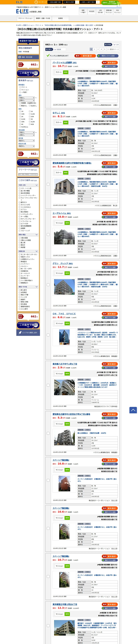
Task: Open the 愛知県名古屋市中川区四女子町4丁目1番地 listing
Action: (x=71, y=414)
